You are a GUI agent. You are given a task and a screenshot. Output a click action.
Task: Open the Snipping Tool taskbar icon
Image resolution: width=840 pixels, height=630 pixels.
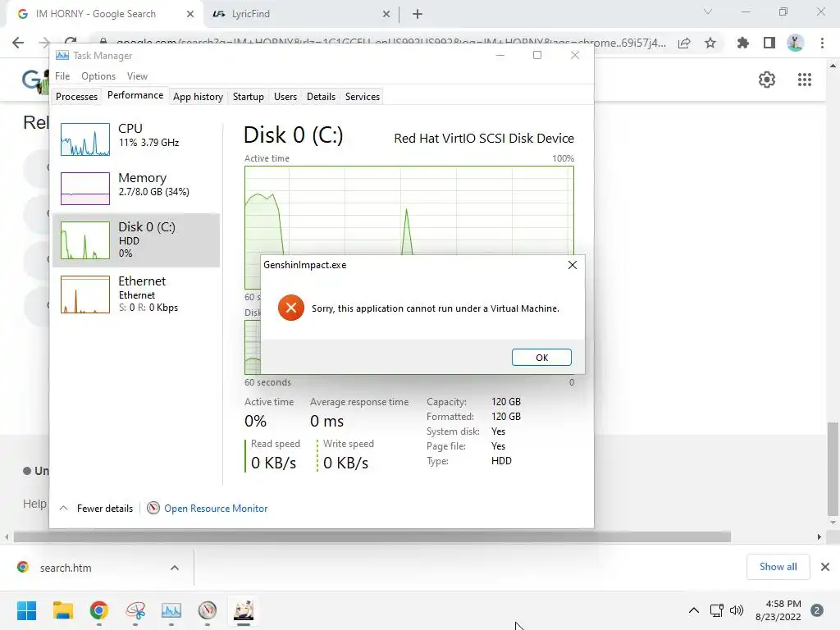pos(135,610)
